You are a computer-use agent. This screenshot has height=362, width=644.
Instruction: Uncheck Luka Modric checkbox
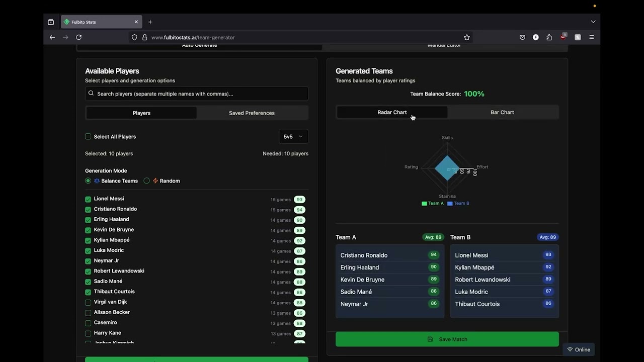point(88,250)
